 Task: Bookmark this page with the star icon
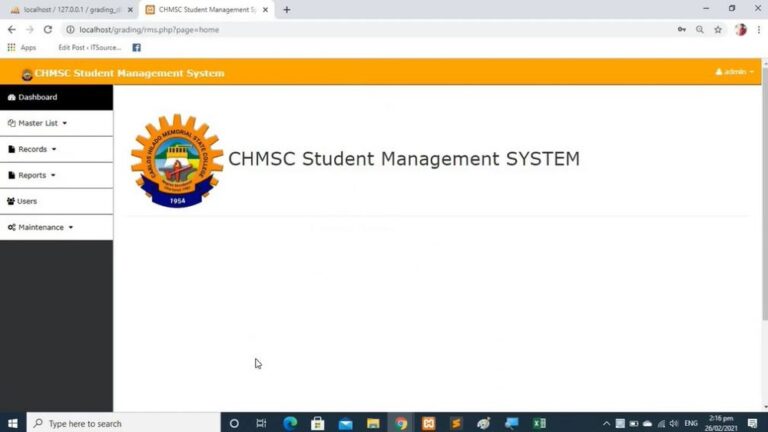(718, 30)
